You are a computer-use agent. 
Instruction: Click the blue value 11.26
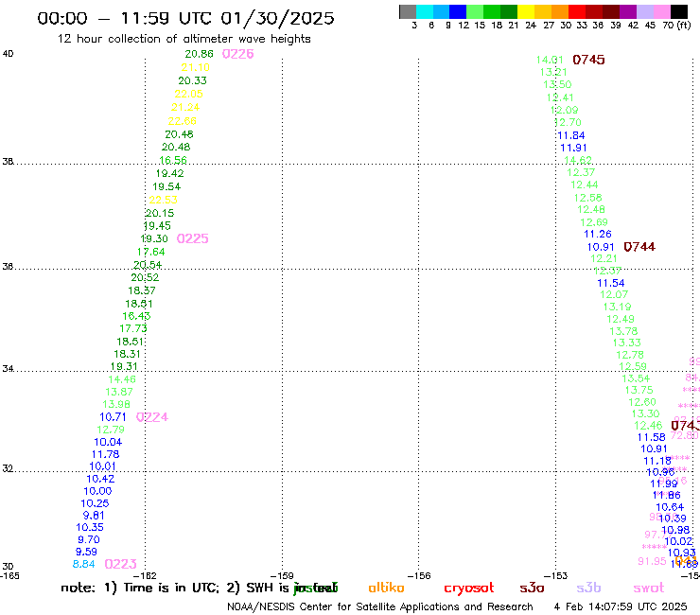[x=598, y=234]
